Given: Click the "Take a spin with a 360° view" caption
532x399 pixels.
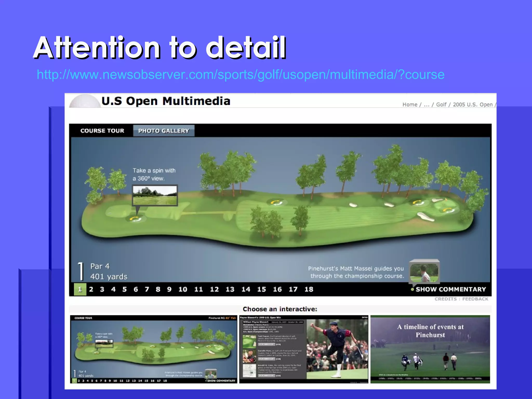Looking at the screenshot, I should pos(154,175).
